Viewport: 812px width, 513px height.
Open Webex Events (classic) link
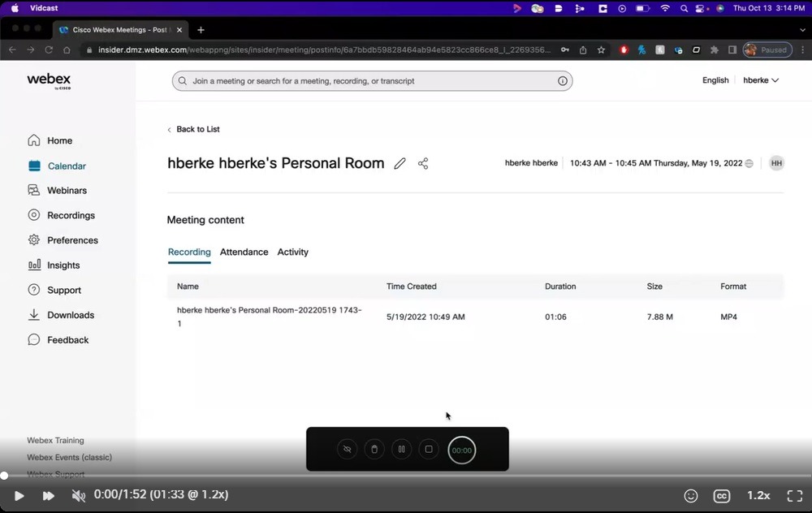tap(69, 458)
